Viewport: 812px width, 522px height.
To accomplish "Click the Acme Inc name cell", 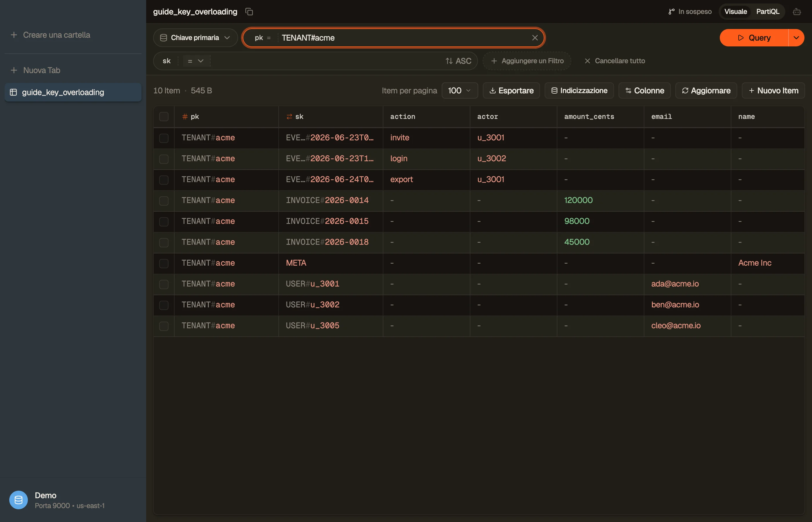I will coord(768,263).
